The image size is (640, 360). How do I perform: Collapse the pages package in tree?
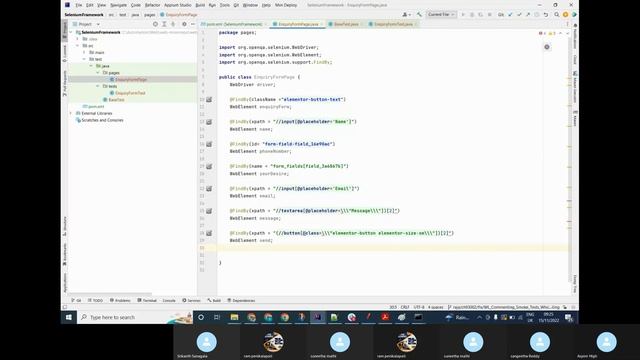(98, 73)
